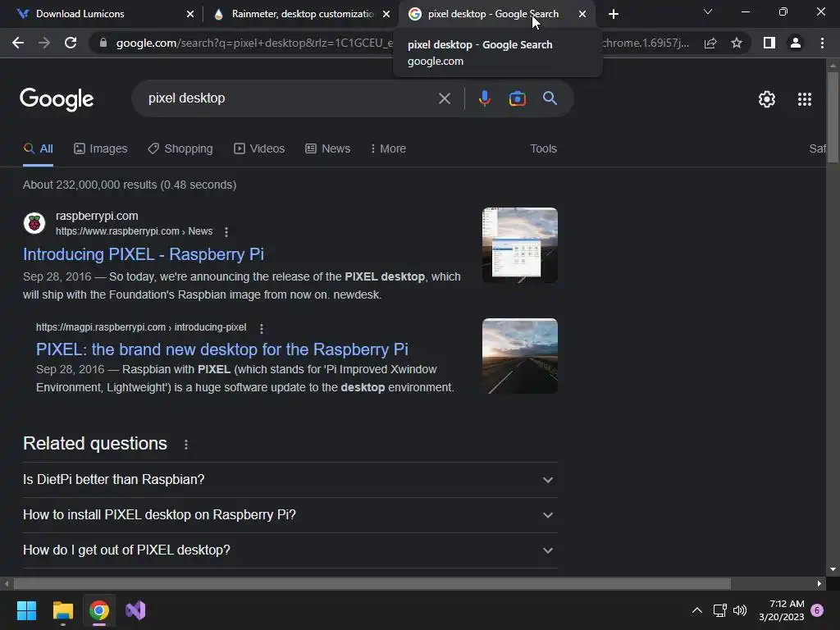This screenshot has width=840, height=630.
Task: Open Google quick settings gear
Action: 767,99
